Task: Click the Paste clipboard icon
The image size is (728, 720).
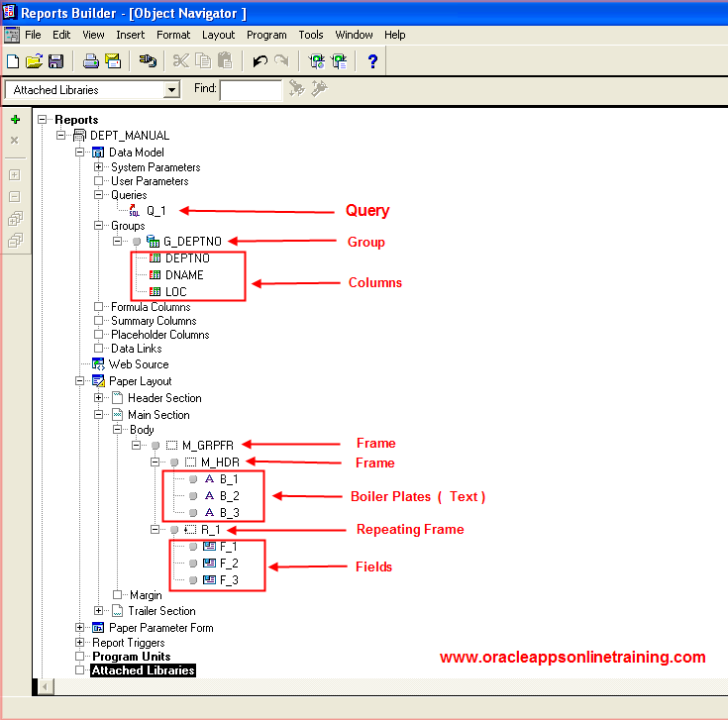Action: pyautogui.click(x=225, y=60)
